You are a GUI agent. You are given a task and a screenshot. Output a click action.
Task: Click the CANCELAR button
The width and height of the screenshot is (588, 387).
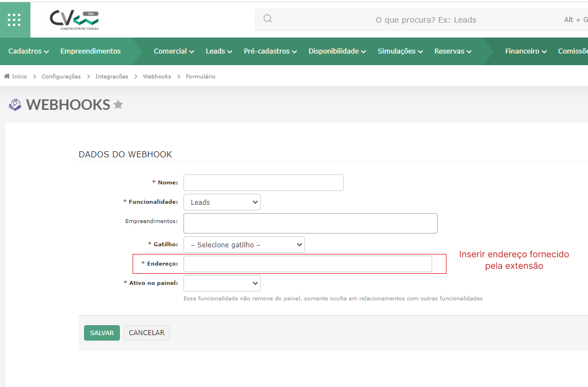[x=146, y=333]
